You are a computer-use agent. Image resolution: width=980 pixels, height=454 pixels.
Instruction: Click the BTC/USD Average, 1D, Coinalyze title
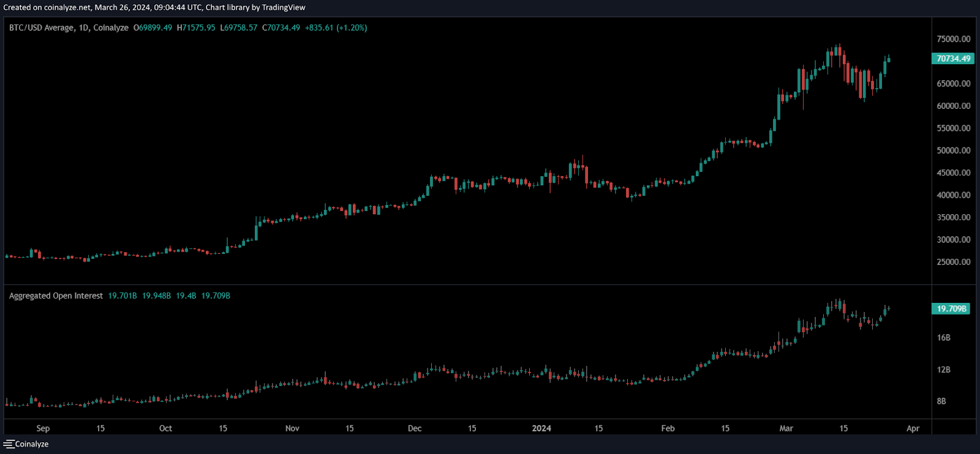69,28
